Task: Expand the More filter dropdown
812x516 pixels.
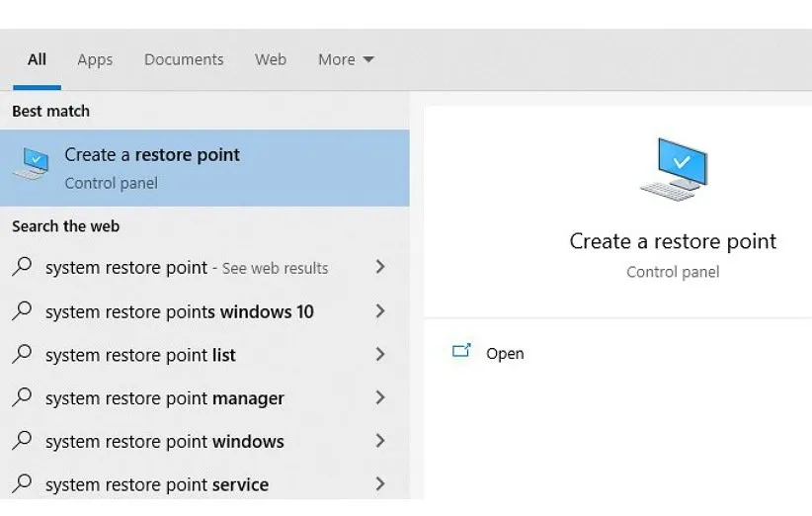Action: 346,59
